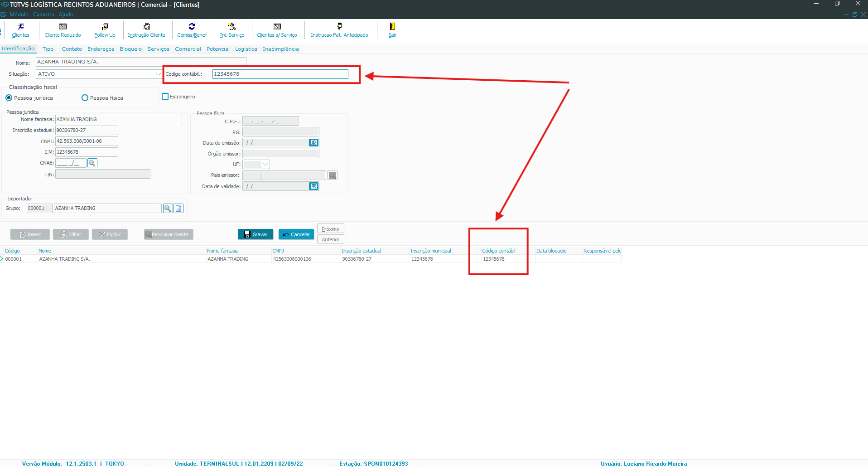This screenshot has height=467, width=868.
Task: Click the I.M. input field
Action: pos(87,152)
